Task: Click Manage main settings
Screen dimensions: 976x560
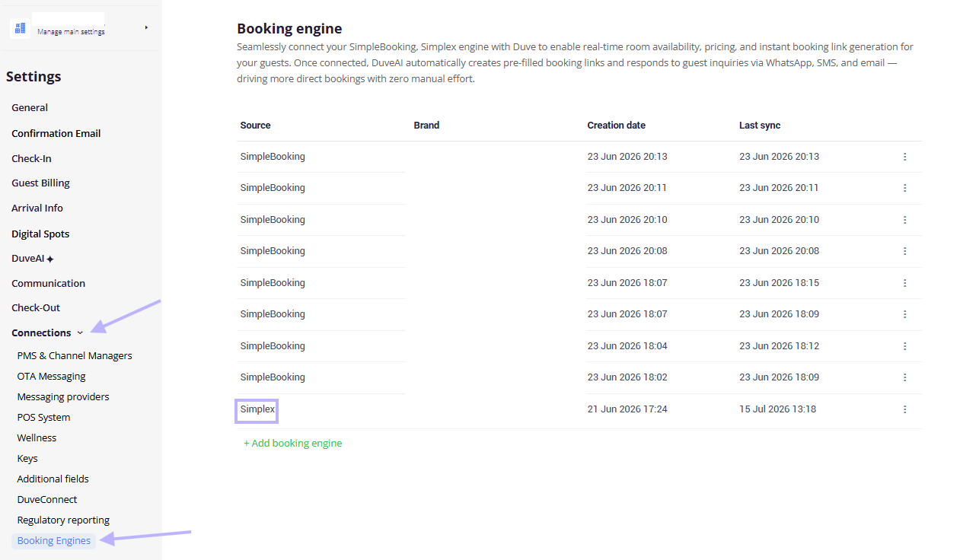Action: [x=71, y=32]
